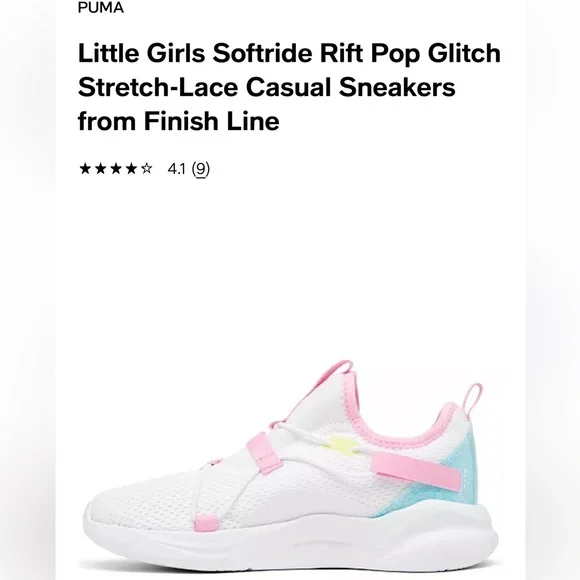Image resolution: width=580 pixels, height=580 pixels.
Task: Click the first filled rating star
Action: [85, 169]
